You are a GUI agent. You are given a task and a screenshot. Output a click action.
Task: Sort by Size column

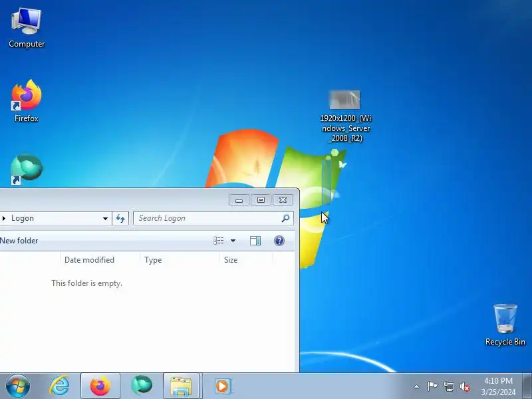(x=246, y=260)
